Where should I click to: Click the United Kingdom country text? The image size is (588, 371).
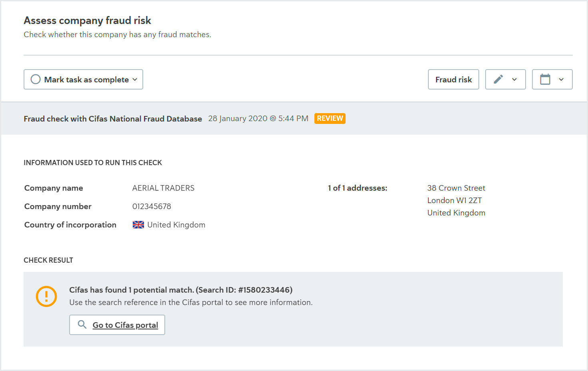[x=176, y=225]
